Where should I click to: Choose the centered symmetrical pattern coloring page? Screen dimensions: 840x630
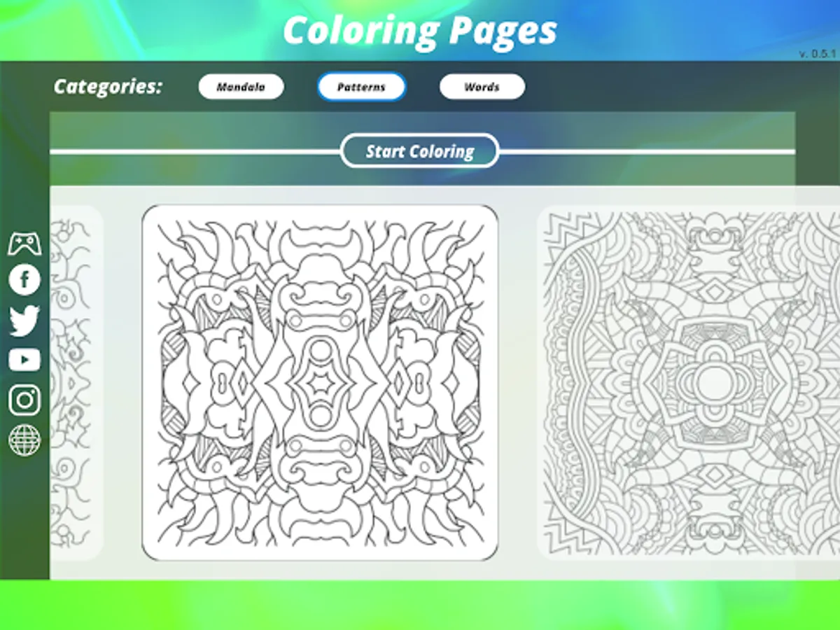[320, 383]
